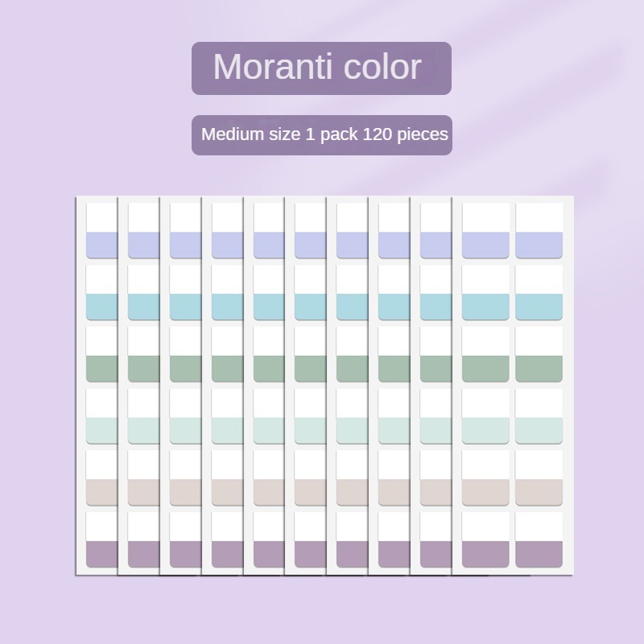644x644 pixels.
Task: Click pale mint tab in leftmost sheet column
Action: [x=101, y=430]
